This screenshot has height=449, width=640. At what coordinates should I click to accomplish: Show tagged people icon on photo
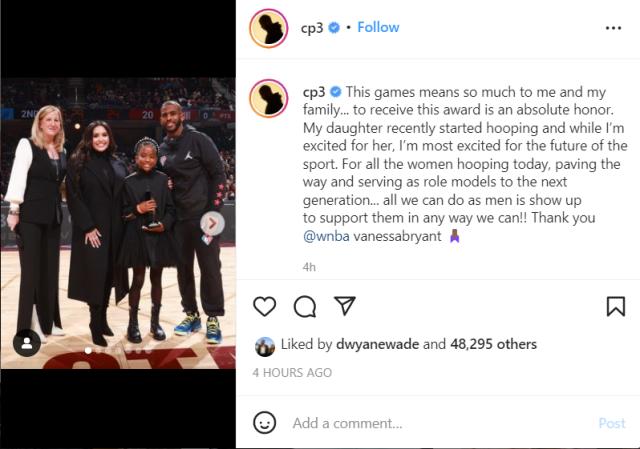(27, 343)
